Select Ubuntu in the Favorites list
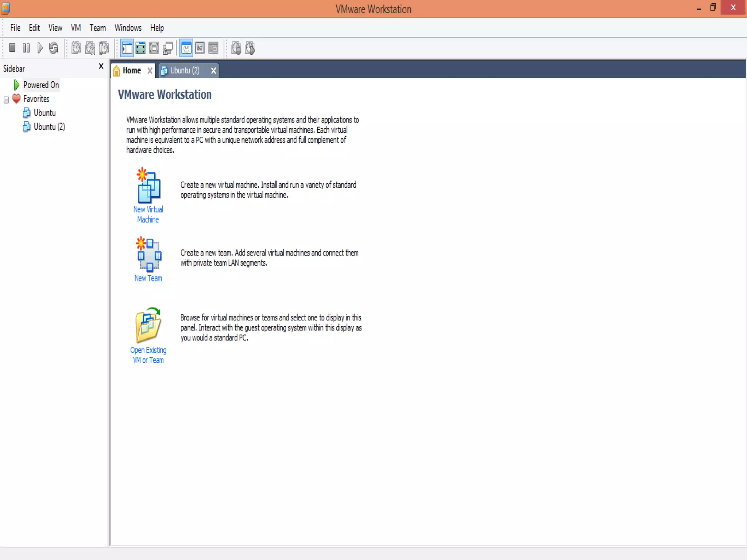The width and height of the screenshot is (747, 560). (44, 113)
